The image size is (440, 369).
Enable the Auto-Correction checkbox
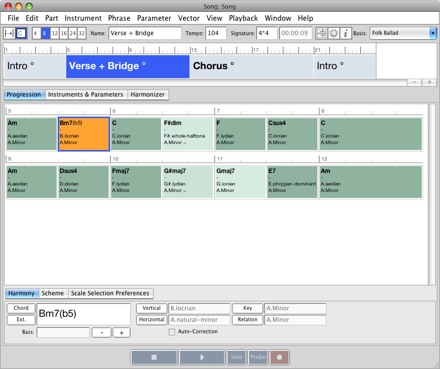172,332
